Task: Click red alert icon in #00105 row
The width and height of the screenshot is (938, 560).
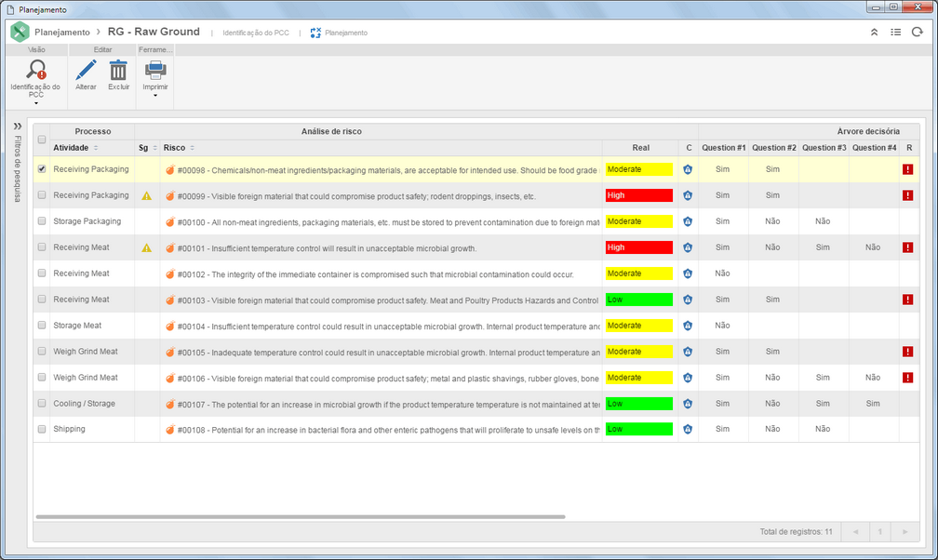Action: tap(908, 352)
